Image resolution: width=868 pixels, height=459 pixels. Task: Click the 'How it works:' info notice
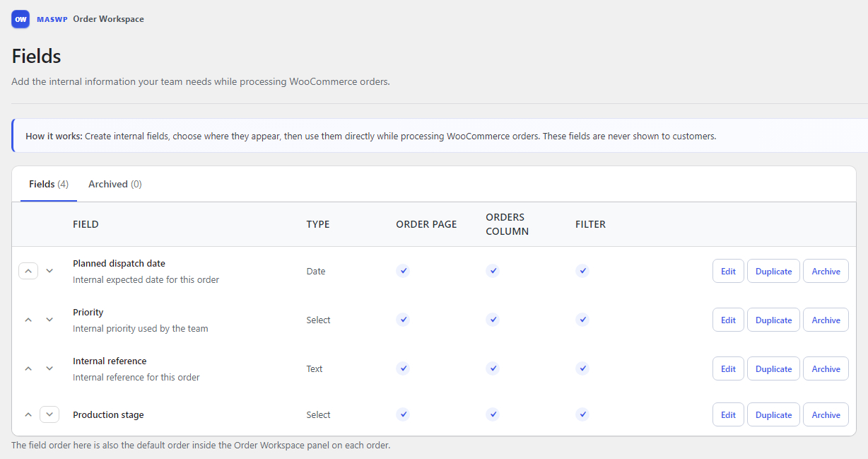pos(440,136)
